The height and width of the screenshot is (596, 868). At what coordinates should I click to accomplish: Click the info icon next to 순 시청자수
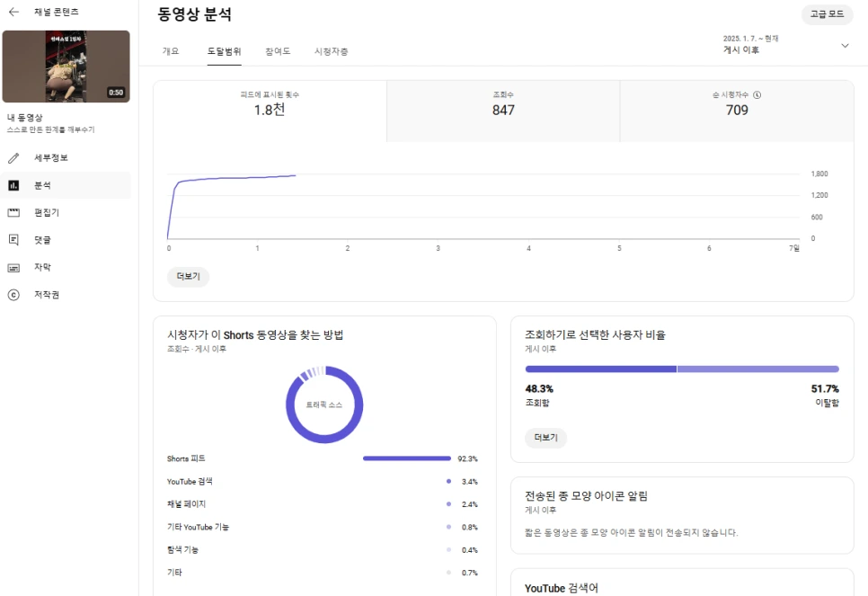[757, 94]
